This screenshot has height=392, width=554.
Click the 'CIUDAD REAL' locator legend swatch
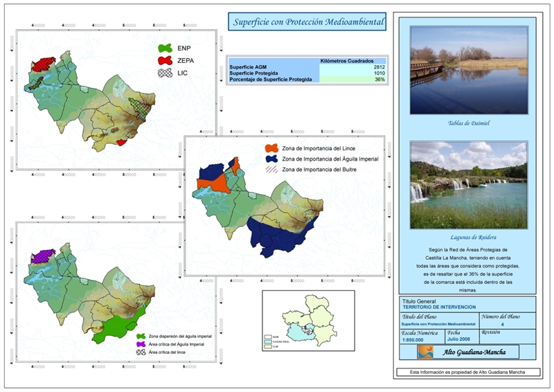[268, 342]
